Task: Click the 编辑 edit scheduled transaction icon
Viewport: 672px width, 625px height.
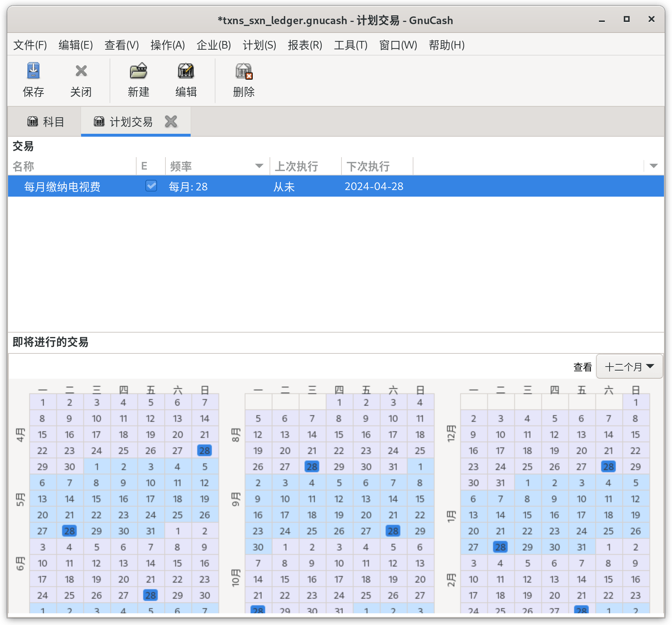Action: click(186, 71)
